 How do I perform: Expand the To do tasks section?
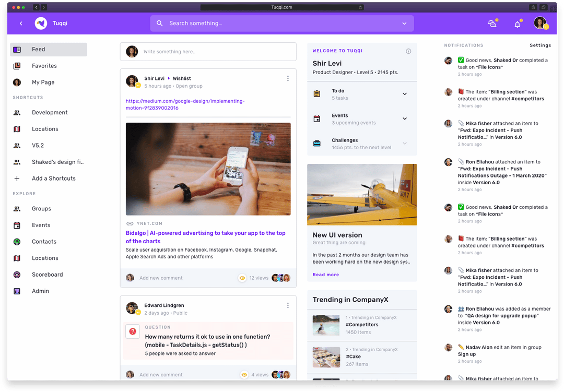[404, 94]
